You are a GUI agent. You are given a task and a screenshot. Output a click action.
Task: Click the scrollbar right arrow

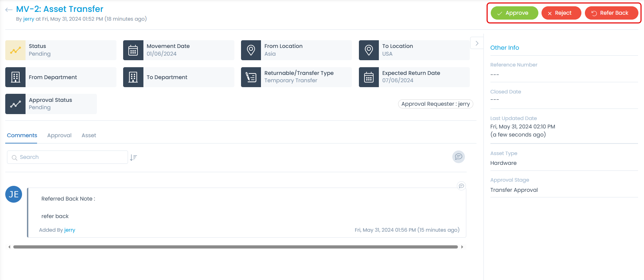coord(462,247)
